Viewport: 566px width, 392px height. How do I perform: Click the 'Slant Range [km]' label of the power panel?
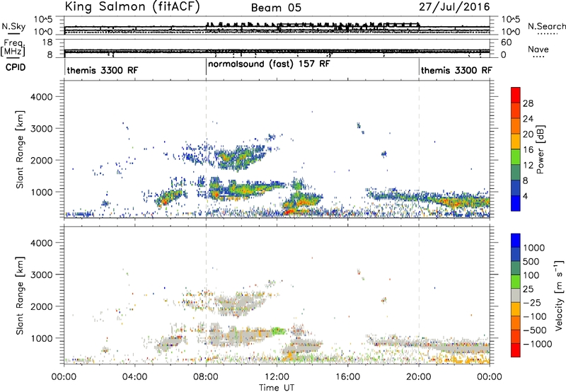[x=20, y=149]
